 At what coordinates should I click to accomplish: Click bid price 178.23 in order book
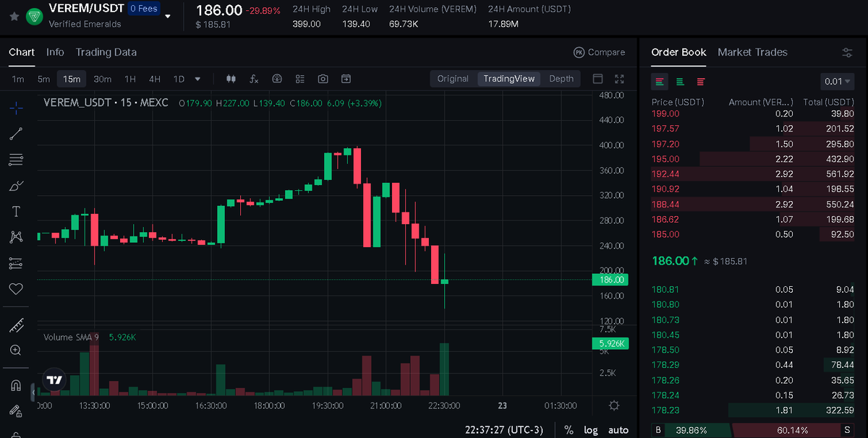click(665, 410)
